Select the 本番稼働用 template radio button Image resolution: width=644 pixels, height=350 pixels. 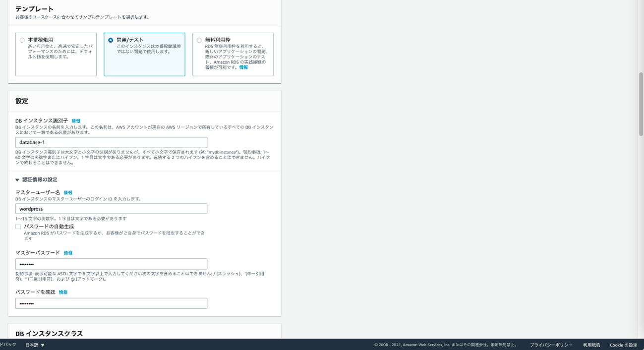tap(22, 40)
